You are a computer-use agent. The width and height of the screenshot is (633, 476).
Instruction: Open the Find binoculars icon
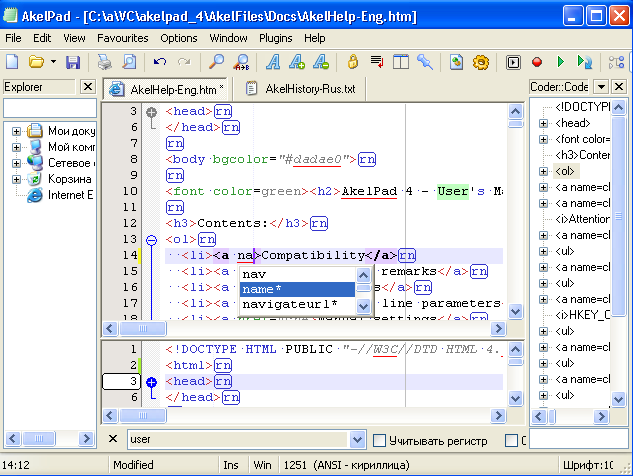(216, 62)
